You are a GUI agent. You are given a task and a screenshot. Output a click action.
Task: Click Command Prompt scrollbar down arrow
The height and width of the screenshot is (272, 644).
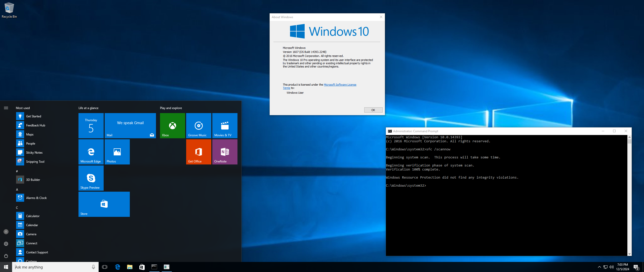(629, 254)
